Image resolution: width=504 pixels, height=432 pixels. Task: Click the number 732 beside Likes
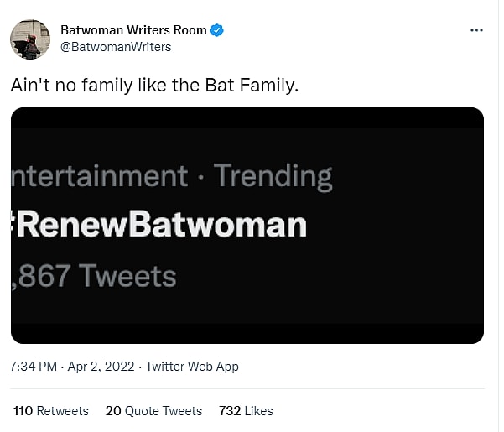coord(230,411)
